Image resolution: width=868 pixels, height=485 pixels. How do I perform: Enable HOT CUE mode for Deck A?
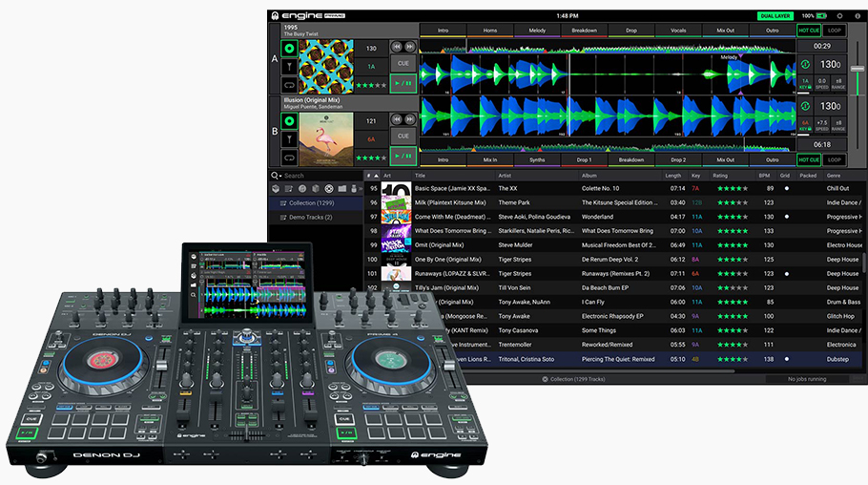809,31
